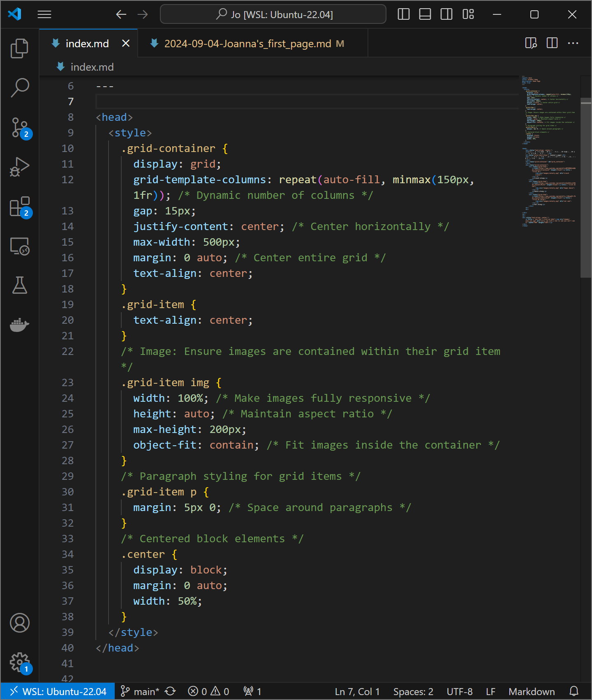Image resolution: width=592 pixels, height=700 pixels.
Task: Click the WSL: Ubuntu-22.04 remote indicator
Action: [x=58, y=691]
